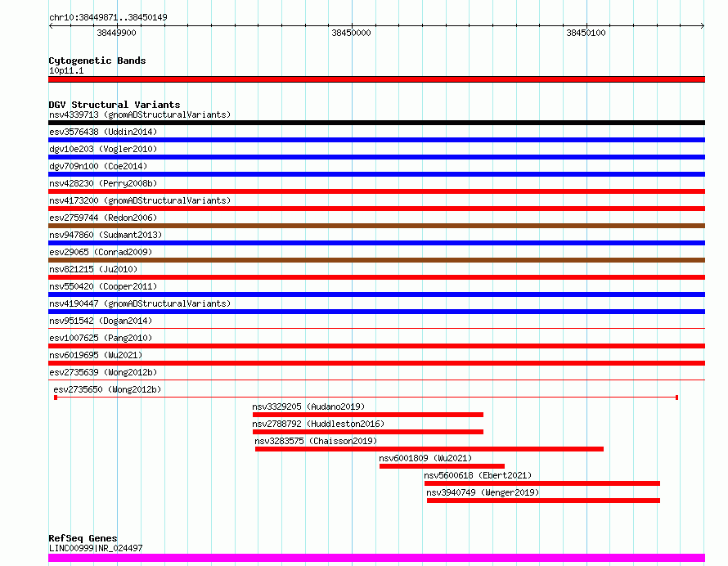Click the 38450100 ruler position label
This screenshot has height=566, width=728.
[x=586, y=33]
